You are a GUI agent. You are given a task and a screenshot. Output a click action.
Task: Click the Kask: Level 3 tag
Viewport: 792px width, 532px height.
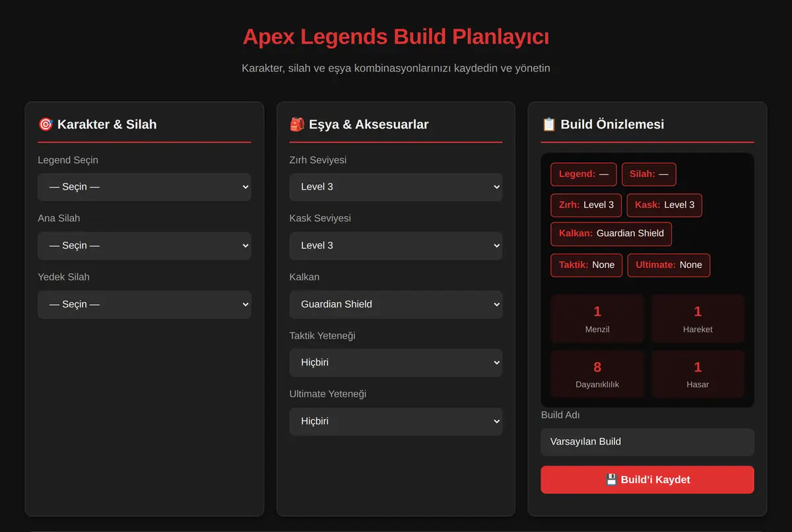coord(664,205)
